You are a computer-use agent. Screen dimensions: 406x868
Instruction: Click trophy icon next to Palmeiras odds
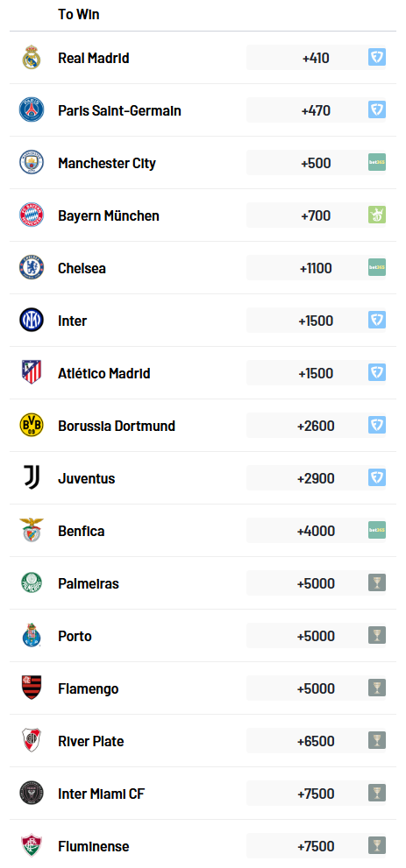point(377,583)
